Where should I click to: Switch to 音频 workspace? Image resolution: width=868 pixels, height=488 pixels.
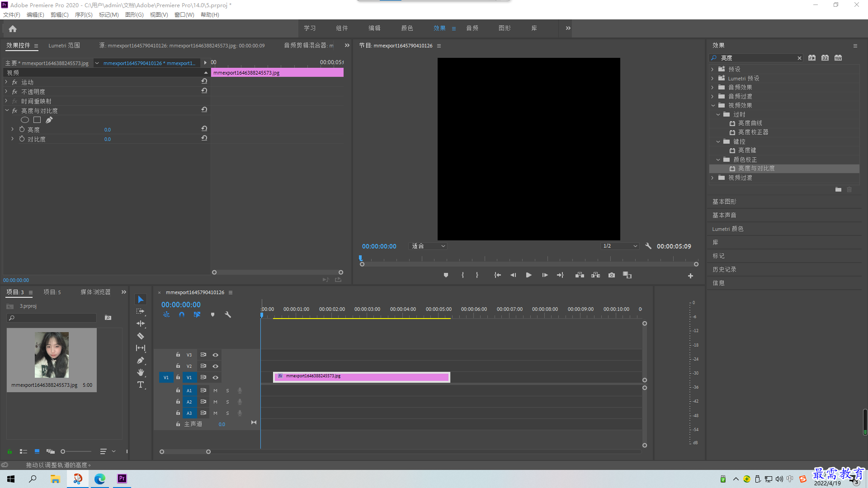[x=472, y=28]
